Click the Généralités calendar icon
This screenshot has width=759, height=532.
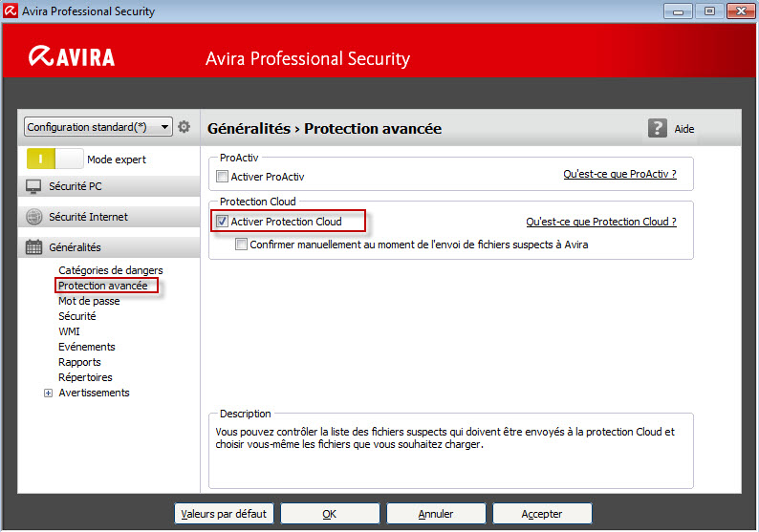(33, 247)
